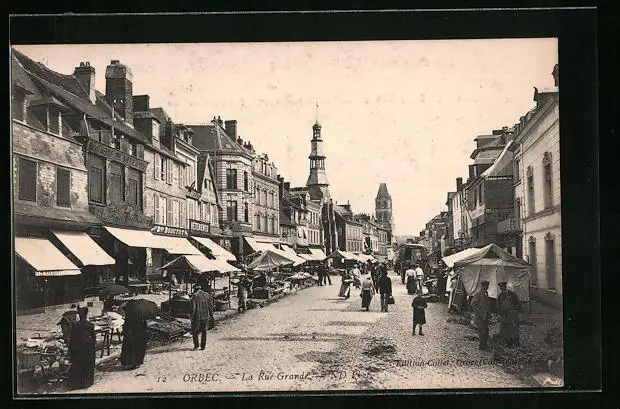Click the market umbrella in street center
Screen dimensions: 620x409
(x=268, y=261)
